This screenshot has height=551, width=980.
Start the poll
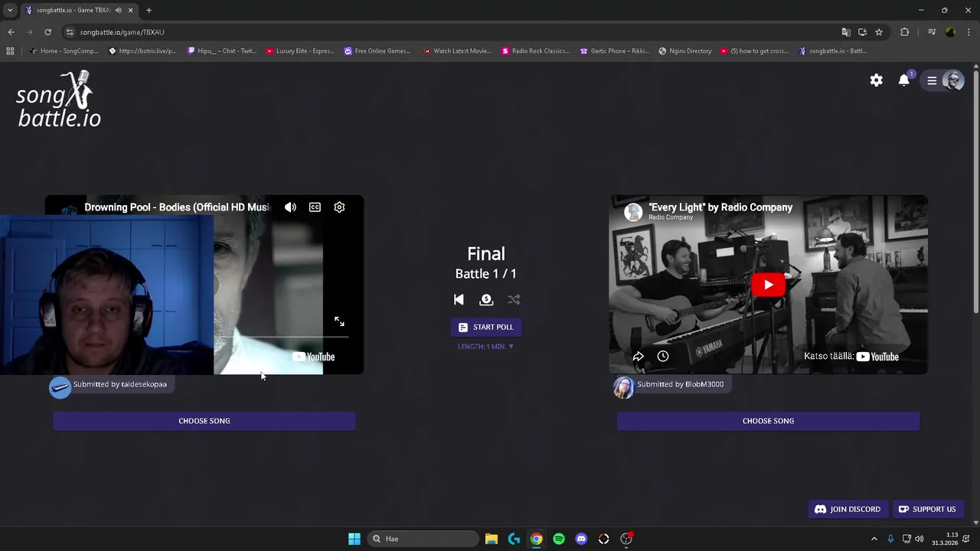[x=486, y=327]
